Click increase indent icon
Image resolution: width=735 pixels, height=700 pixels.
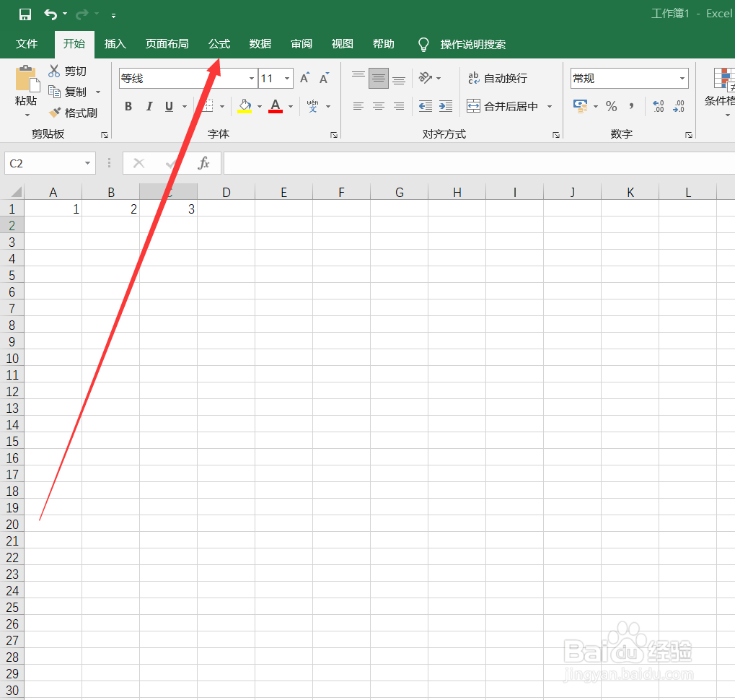click(446, 106)
